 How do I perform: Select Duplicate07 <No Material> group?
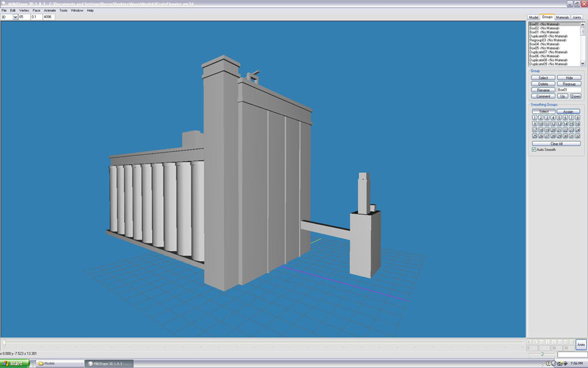(554, 52)
